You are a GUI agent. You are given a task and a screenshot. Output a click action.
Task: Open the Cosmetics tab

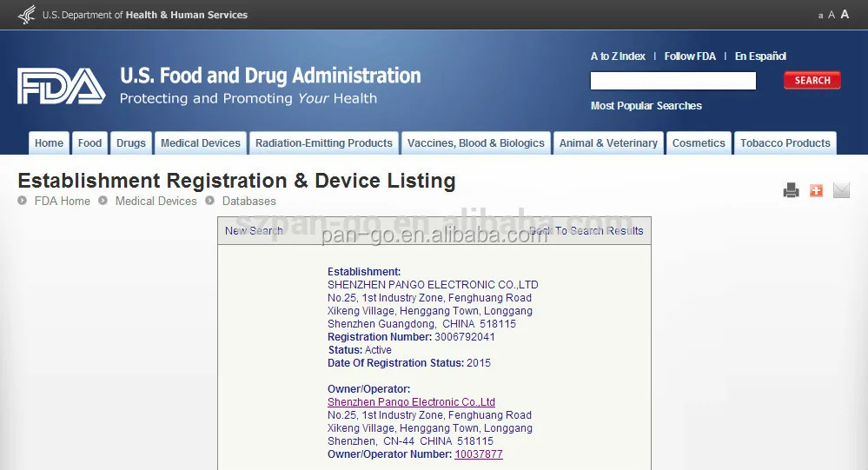(699, 142)
